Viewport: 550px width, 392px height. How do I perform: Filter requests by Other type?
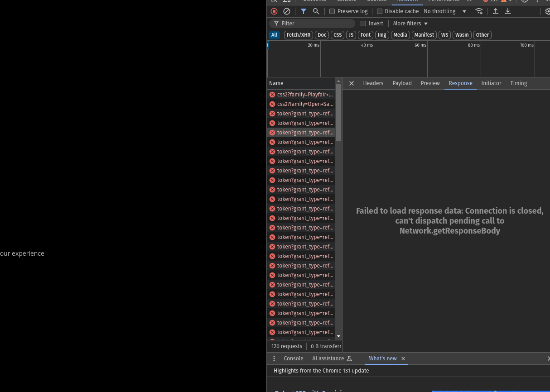pos(482,35)
